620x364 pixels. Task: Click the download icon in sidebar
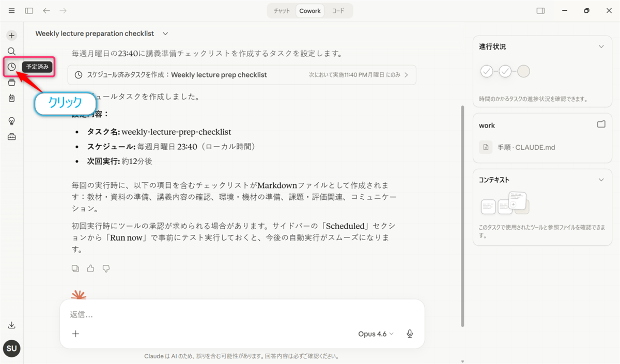12,325
